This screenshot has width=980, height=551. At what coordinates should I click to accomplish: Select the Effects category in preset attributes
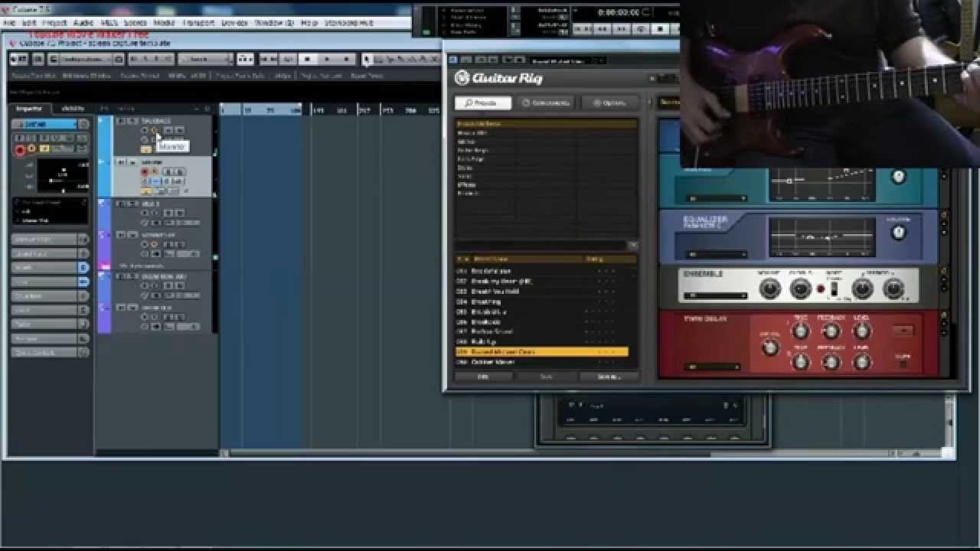(467, 184)
